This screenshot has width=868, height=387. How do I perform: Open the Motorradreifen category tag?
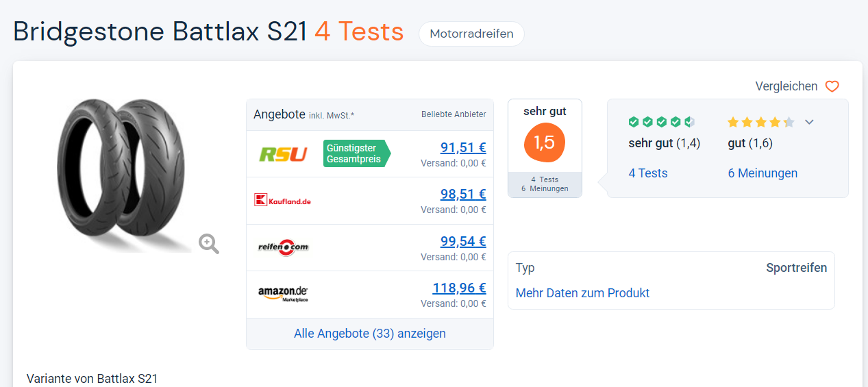point(471,34)
